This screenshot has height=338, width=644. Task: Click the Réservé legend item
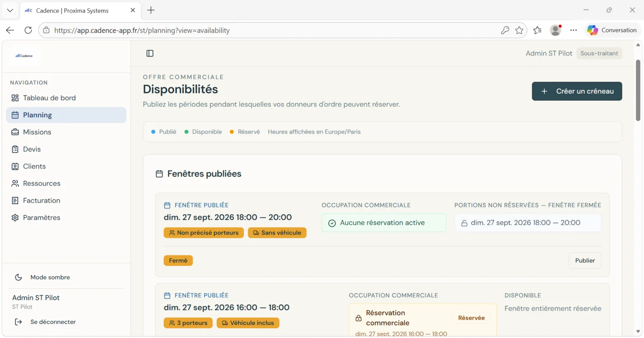pos(245,132)
